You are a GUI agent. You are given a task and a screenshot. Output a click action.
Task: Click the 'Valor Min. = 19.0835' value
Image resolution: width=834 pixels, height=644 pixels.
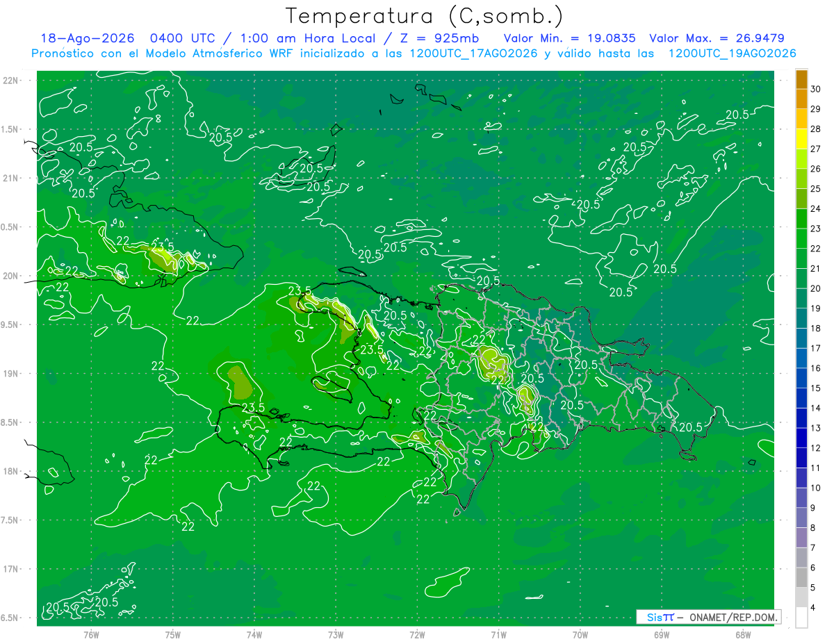click(x=569, y=38)
